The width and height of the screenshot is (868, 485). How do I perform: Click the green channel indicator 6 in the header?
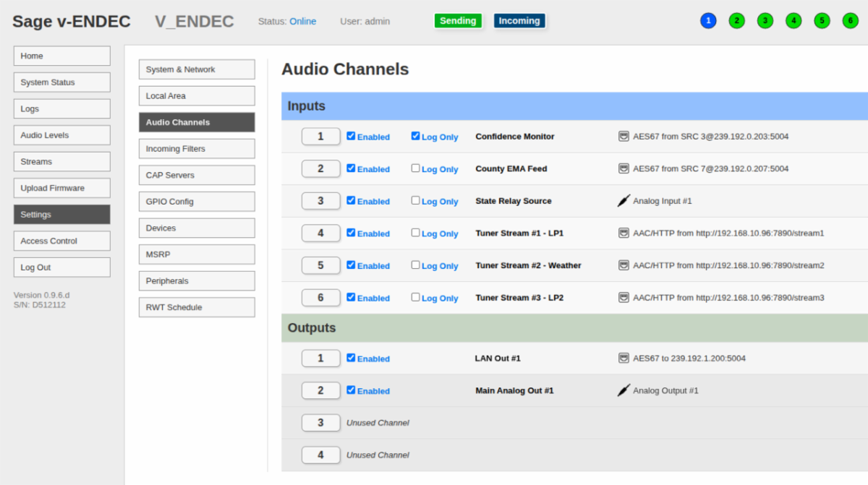(x=849, y=20)
